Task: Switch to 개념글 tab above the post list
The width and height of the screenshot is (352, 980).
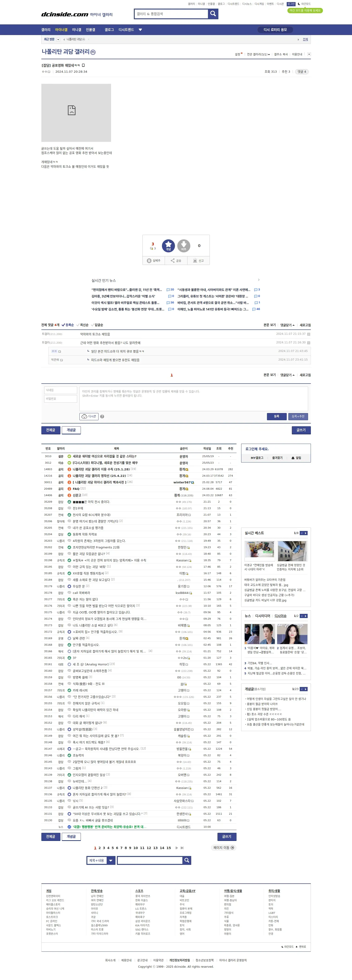Action: click(71, 430)
